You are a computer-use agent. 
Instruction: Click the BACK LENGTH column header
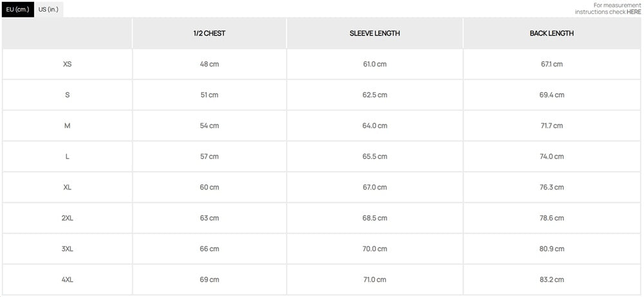[x=552, y=34]
